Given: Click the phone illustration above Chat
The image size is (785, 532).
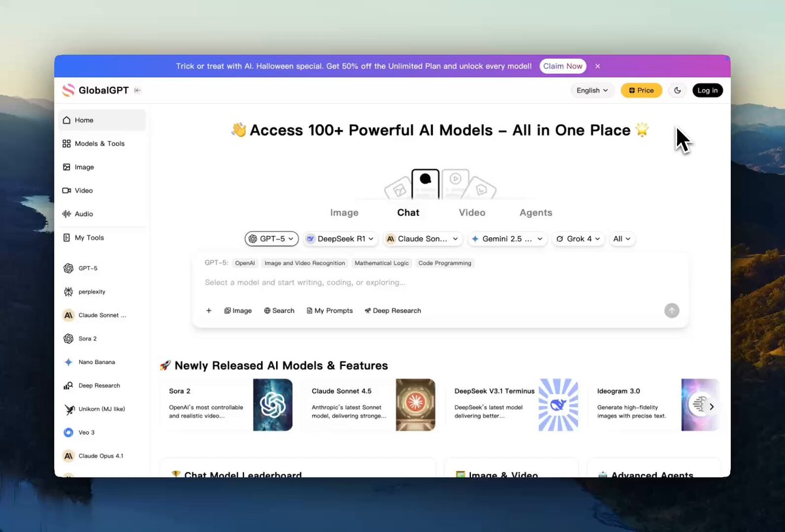Looking at the screenshot, I should coord(425,184).
